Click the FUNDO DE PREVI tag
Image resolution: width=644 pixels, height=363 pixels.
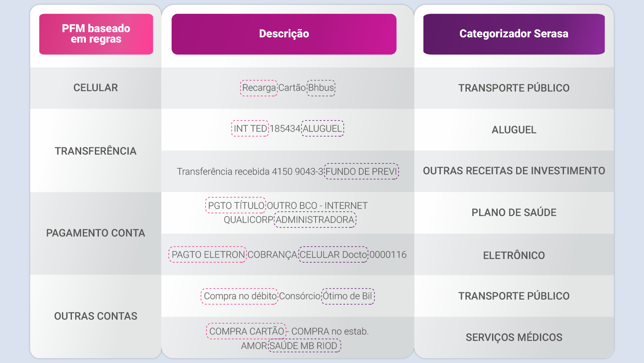pyautogui.click(x=361, y=171)
